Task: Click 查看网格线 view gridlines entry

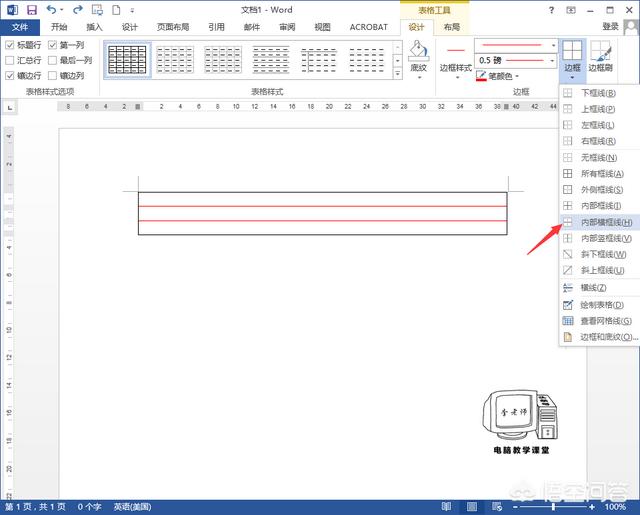Action: [600, 320]
